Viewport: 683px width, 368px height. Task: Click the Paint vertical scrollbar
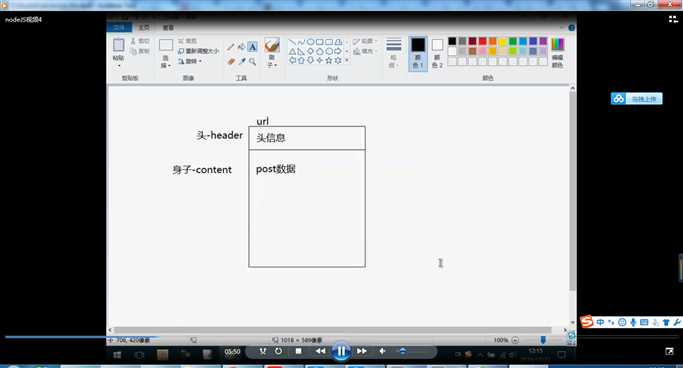572,192
